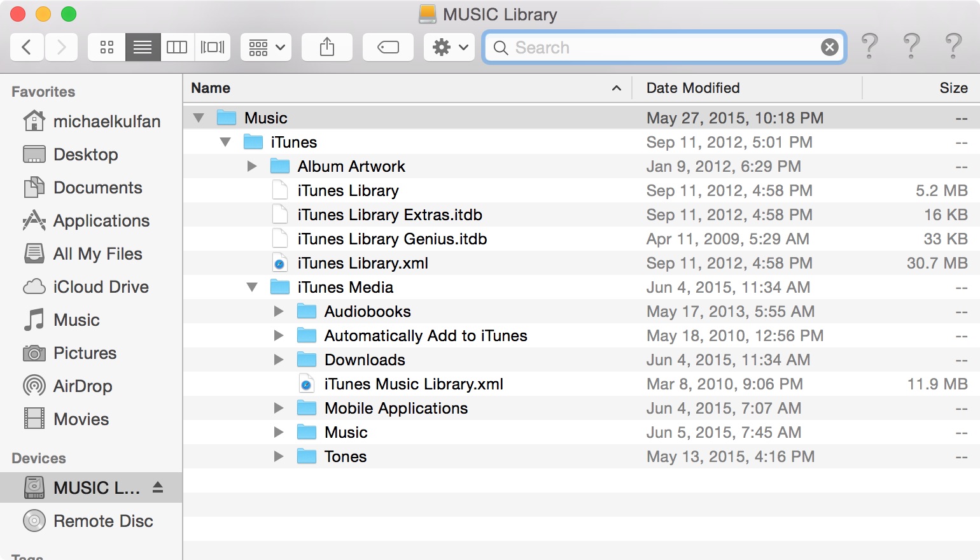Screen dimensions: 980x560
Task: Switch to Cover Flow view
Action: [x=213, y=47]
